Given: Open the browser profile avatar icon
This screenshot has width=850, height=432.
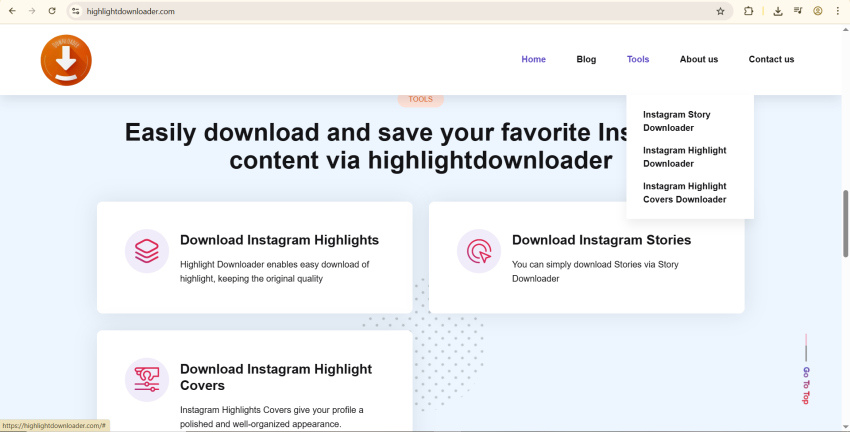Looking at the screenshot, I should [x=818, y=11].
